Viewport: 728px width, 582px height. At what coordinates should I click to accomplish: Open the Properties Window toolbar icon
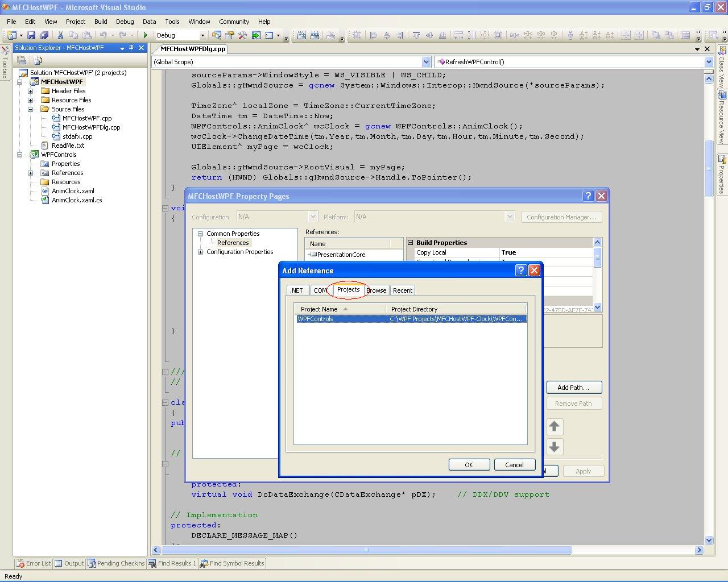[x=229, y=35]
